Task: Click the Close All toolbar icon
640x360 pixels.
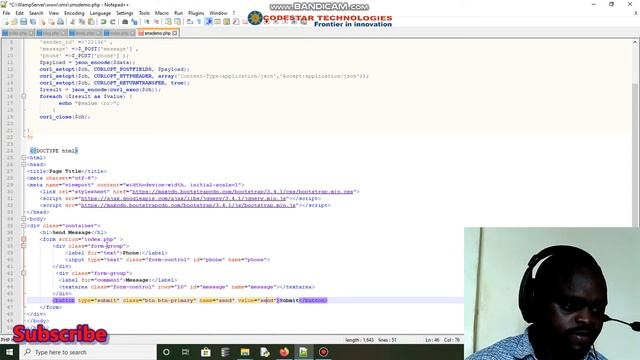Action: coord(52,22)
